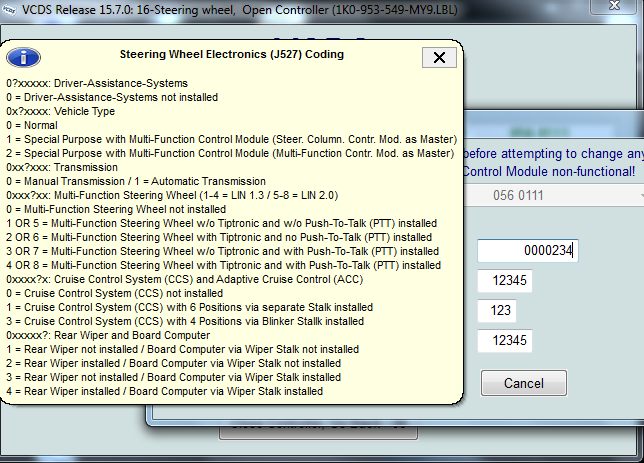The height and width of the screenshot is (463, 644).
Task: Click 'Multi-Function Steering Wheel not installed' line
Action: (116, 209)
